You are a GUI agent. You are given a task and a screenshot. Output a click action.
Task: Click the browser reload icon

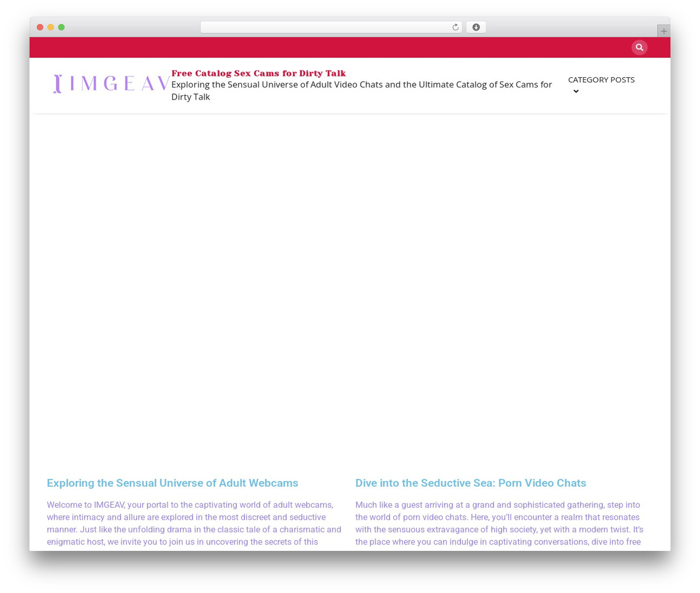pyautogui.click(x=455, y=27)
